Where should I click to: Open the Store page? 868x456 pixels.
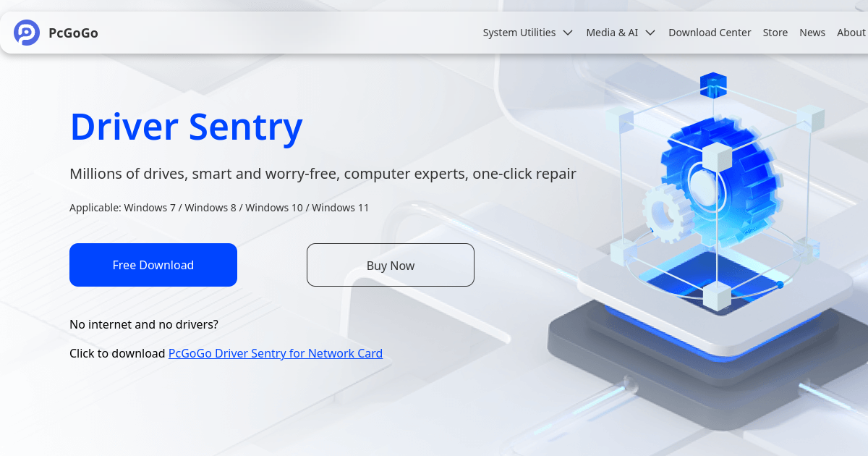coord(775,33)
